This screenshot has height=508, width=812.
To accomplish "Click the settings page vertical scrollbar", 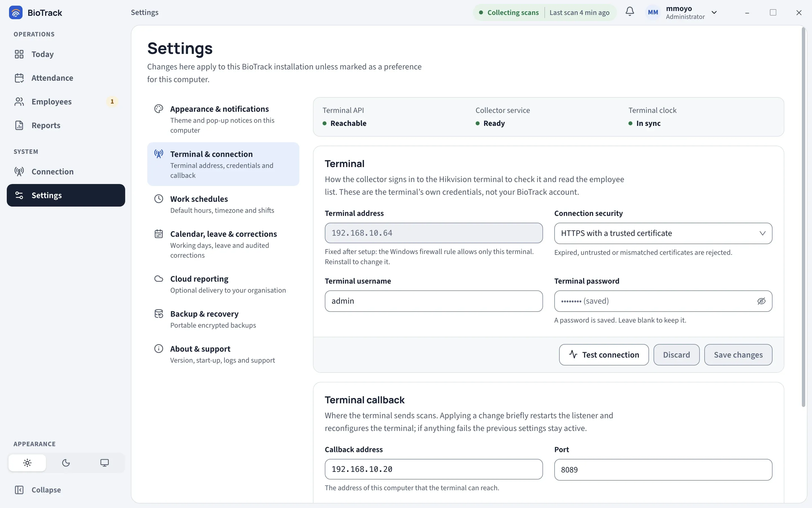I will pyautogui.click(x=803, y=217).
